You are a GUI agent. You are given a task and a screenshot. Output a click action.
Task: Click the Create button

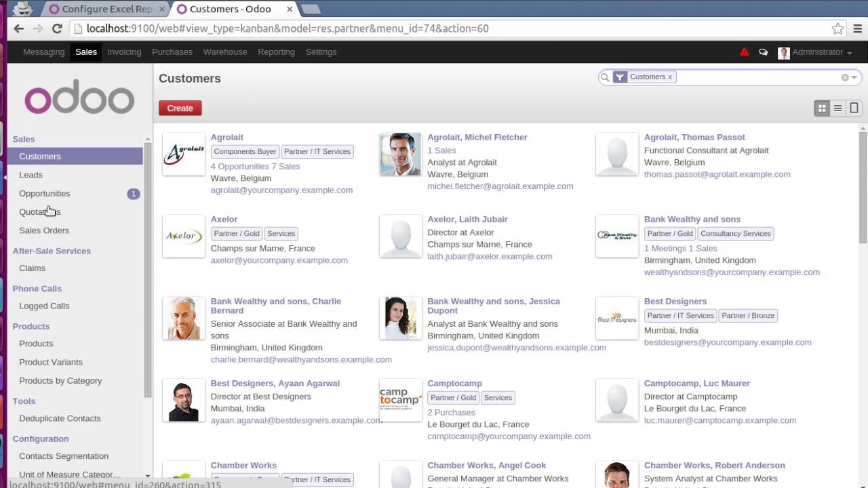(x=180, y=108)
